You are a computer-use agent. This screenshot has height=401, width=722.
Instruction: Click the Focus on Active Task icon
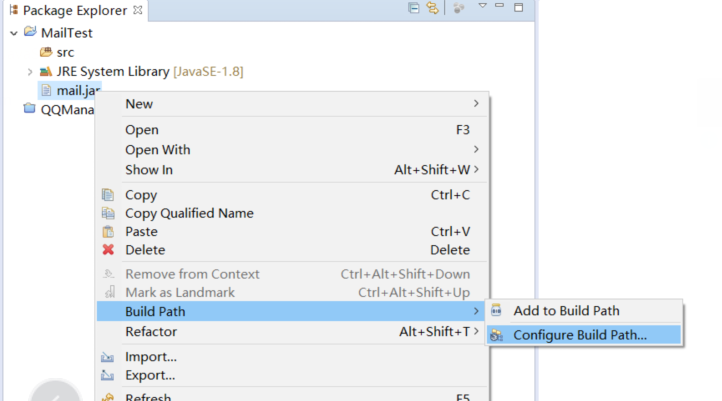coord(458,8)
